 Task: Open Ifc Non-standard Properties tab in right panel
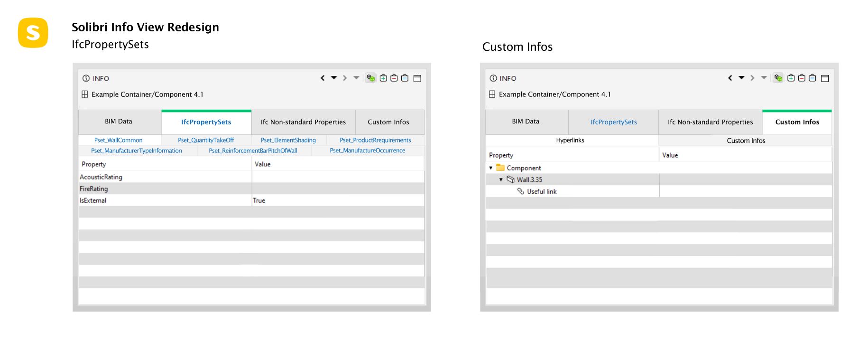point(710,122)
